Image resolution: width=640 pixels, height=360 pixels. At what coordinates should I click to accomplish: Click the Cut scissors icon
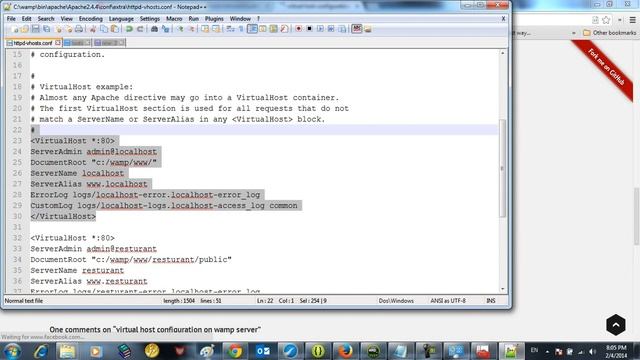(x=93, y=29)
